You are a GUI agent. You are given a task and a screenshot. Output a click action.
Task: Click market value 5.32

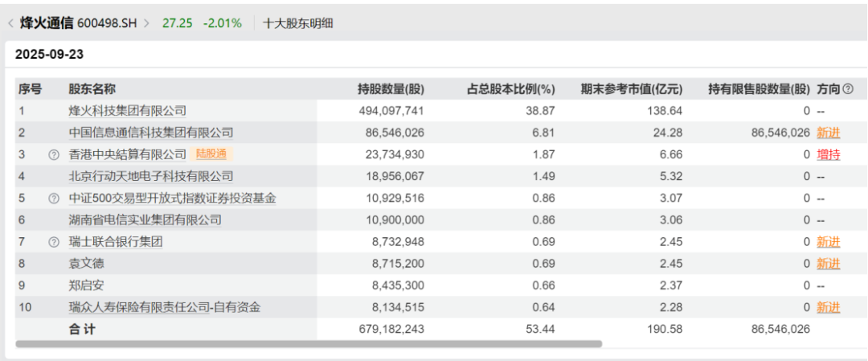coord(672,177)
